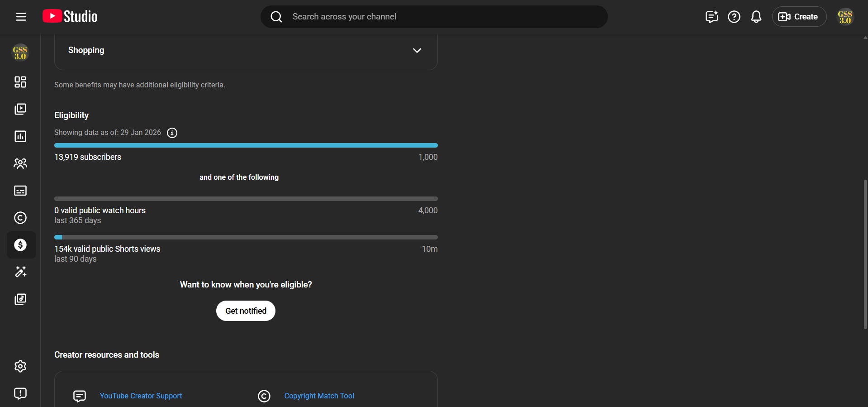Viewport: 868px width, 407px height.
Task: Open Community section in sidebar
Action: (20, 163)
